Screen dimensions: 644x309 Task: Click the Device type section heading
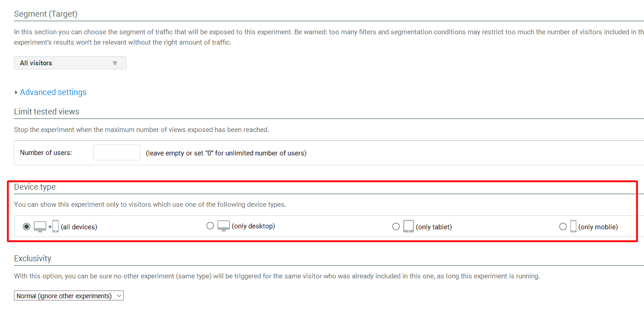(x=35, y=186)
